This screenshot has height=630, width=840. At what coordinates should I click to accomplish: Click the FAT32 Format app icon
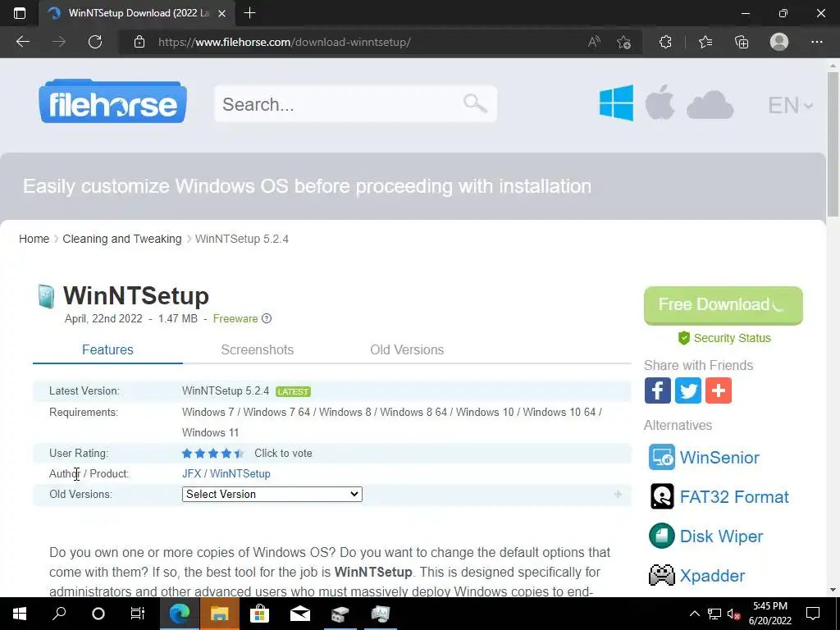coord(662,496)
